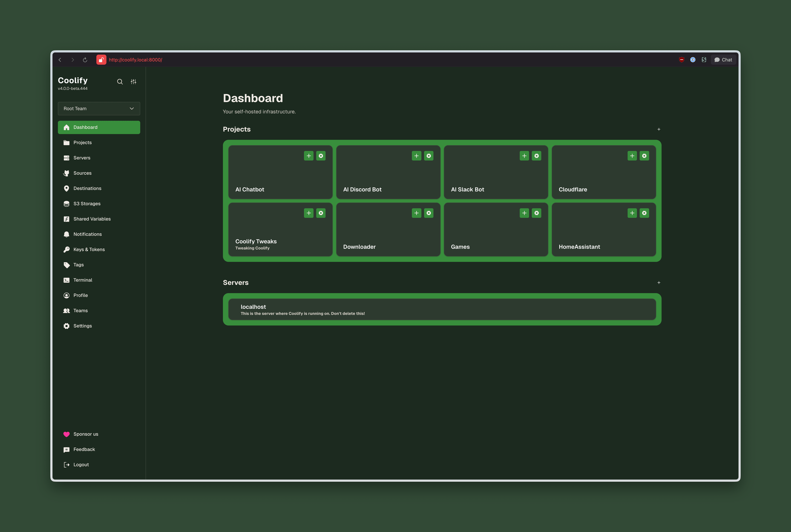The image size is (791, 532).
Task: Click the coolify.local address bar
Action: coord(135,60)
